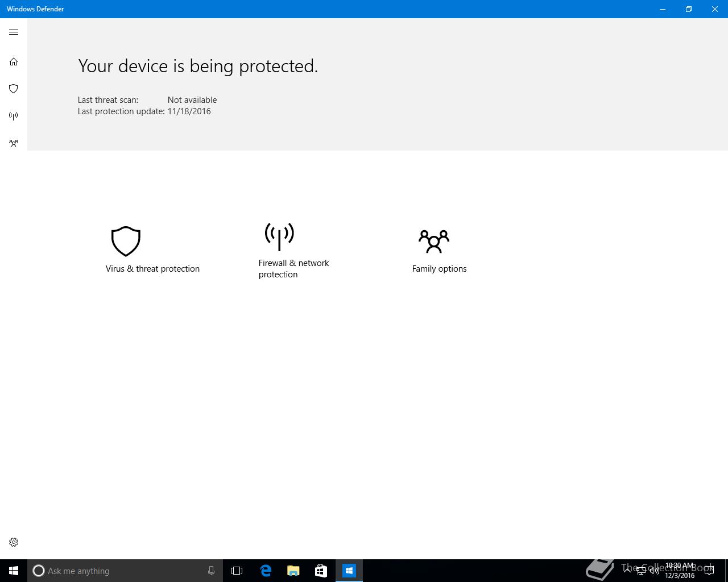Open Task View on taskbar
Image resolution: width=728 pixels, height=582 pixels.
237,571
